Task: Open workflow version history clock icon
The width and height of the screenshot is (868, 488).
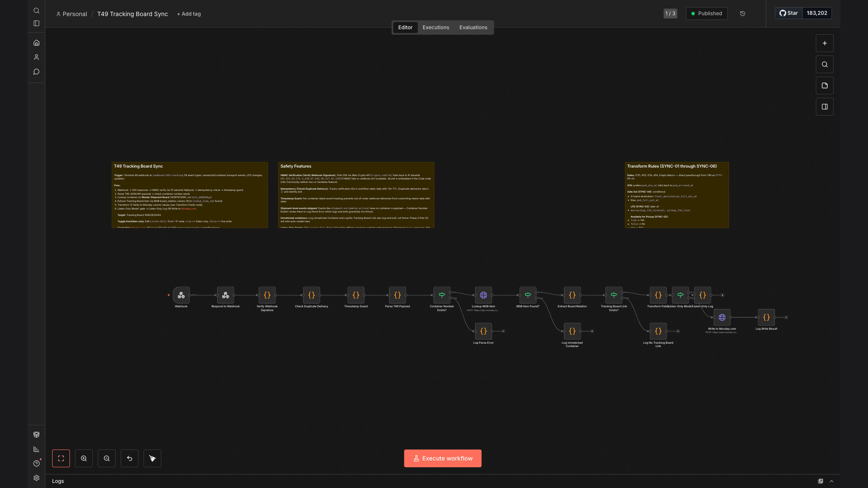Action: (x=742, y=14)
